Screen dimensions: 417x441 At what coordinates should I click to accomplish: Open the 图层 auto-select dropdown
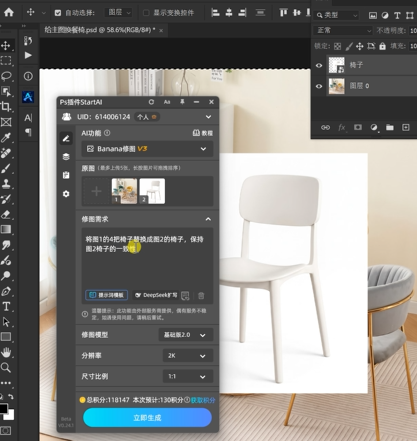point(118,13)
